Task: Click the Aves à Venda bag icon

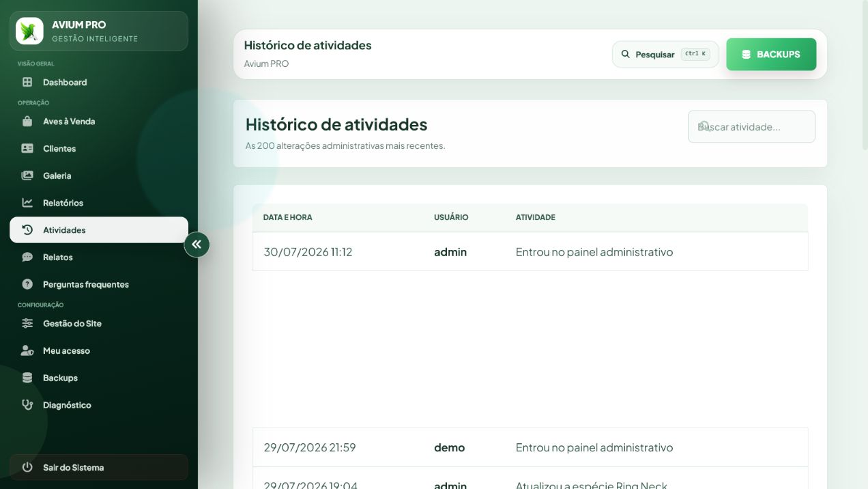Action: 27,121
